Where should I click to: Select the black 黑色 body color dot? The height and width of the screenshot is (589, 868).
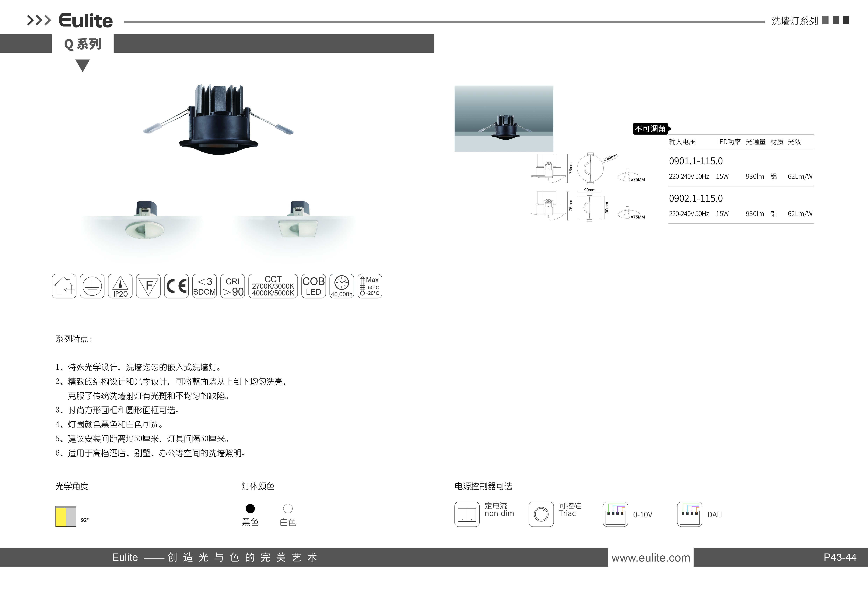(x=250, y=508)
